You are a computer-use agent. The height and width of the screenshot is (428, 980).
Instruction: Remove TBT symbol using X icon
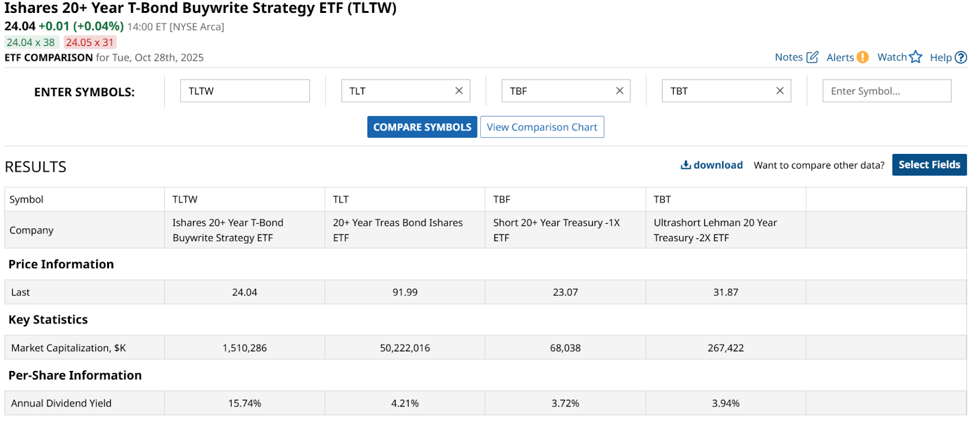780,91
